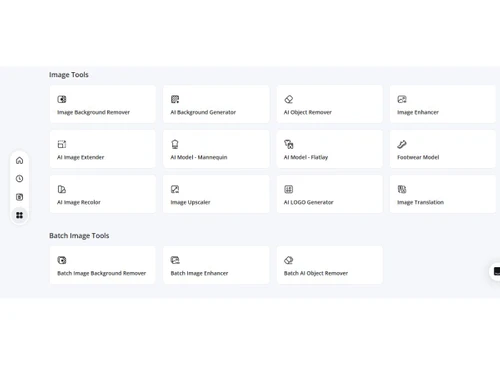This screenshot has width=500, height=375.
Task: Select the AI Background Generator label
Action: click(203, 112)
